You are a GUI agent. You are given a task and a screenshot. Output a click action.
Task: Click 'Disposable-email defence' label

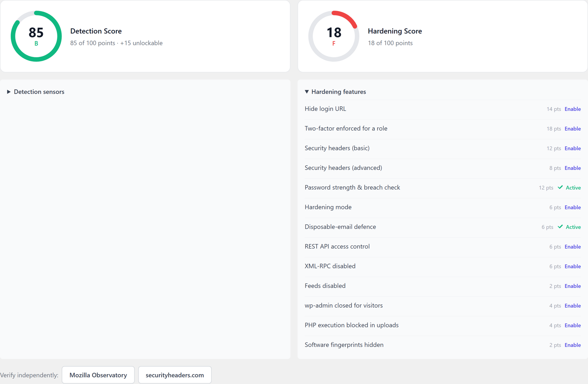pyautogui.click(x=340, y=227)
